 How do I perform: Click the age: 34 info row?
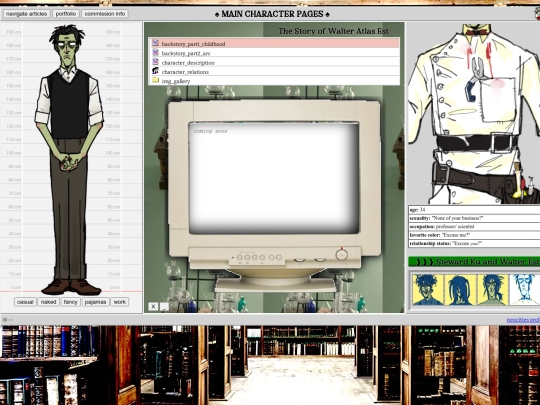click(474, 210)
